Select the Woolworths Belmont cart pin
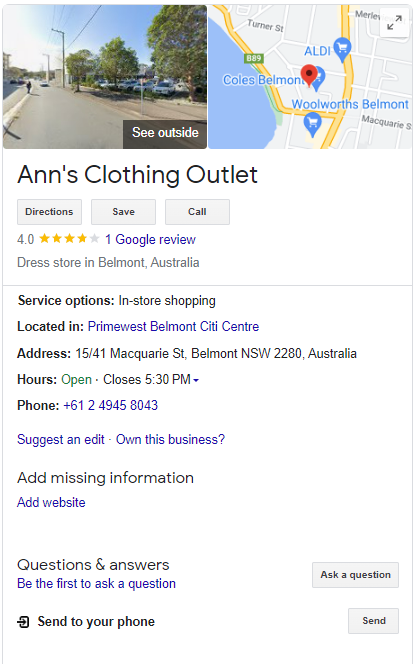Screen dimensions: 413x664 (x=313, y=124)
